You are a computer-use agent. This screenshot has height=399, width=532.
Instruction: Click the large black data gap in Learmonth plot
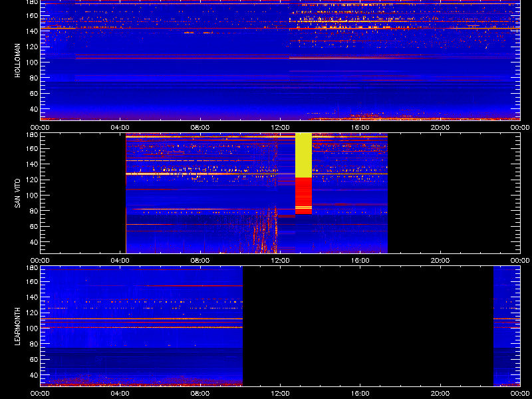click(x=368, y=327)
